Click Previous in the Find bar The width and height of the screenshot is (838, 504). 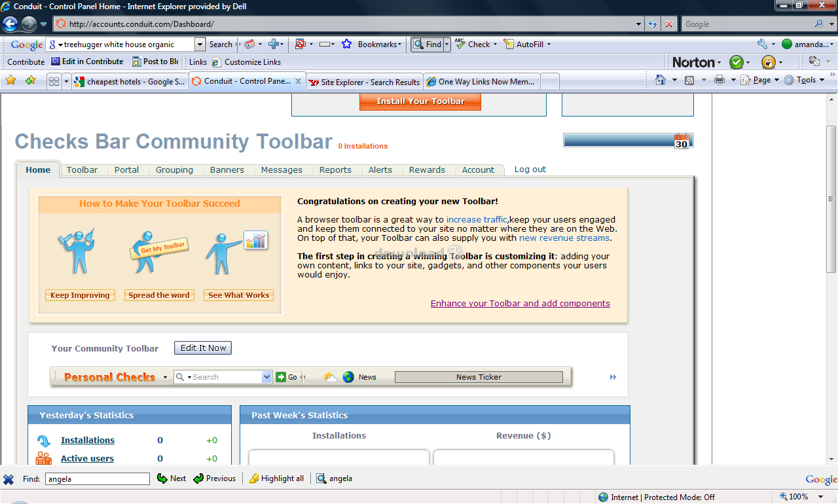pyautogui.click(x=215, y=478)
